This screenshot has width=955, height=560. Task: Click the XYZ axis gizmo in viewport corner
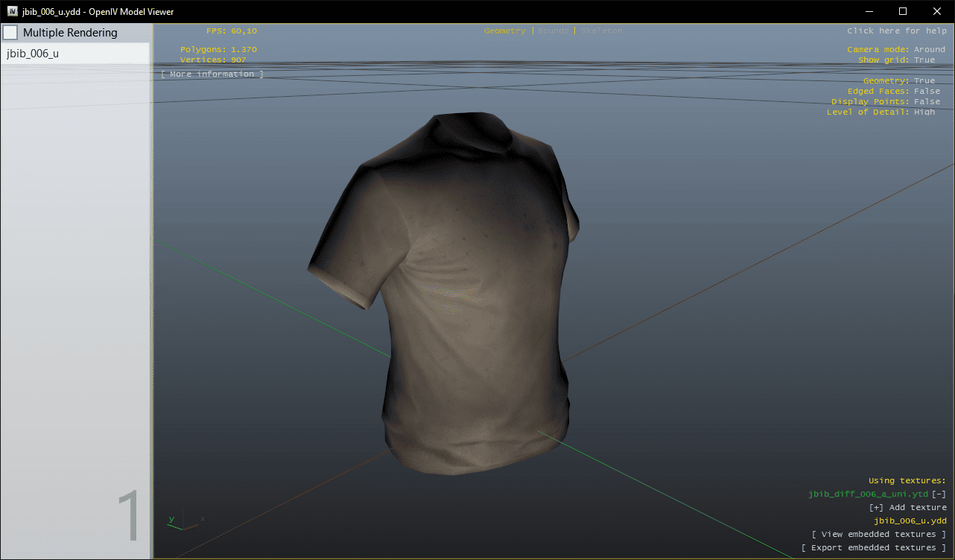[x=185, y=518]
